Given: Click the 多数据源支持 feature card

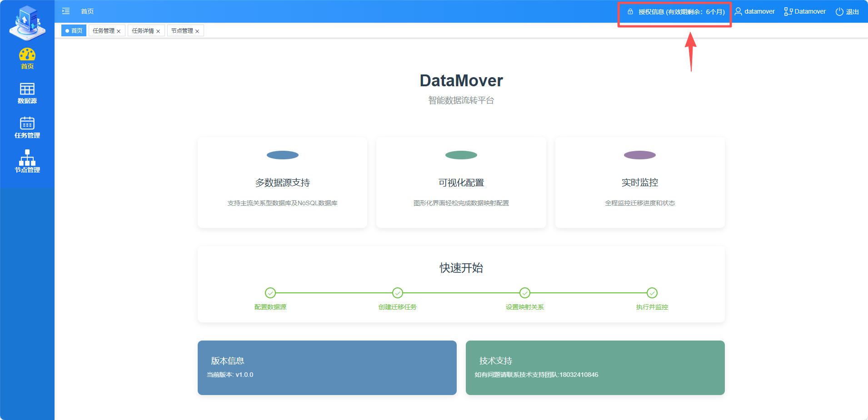Looking at the screenshot, I should [282, 183].
